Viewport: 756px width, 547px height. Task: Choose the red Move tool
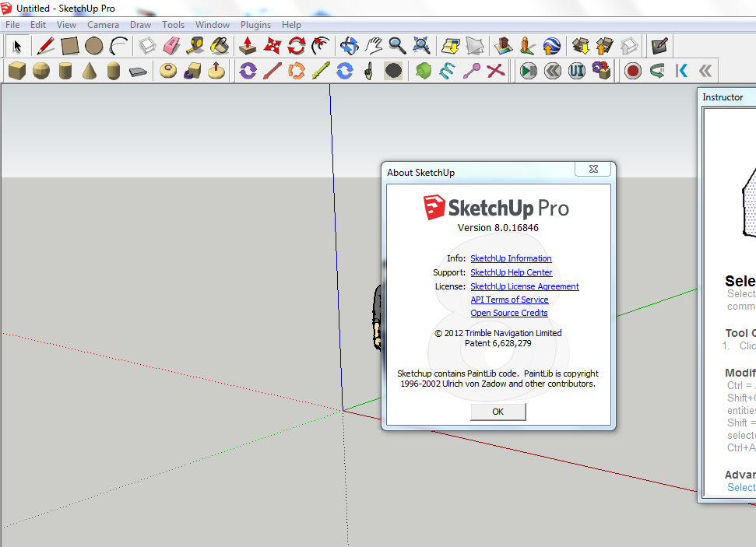coord(273,46)
